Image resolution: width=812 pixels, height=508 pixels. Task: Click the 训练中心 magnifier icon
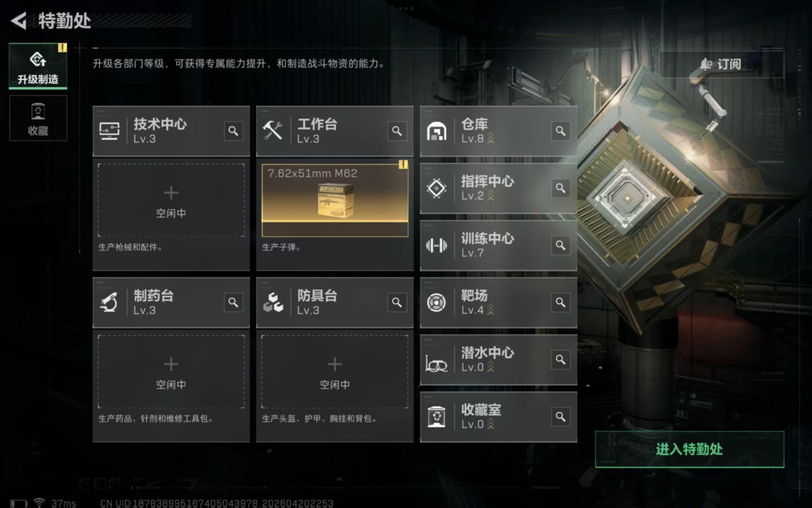click(560, 245)
